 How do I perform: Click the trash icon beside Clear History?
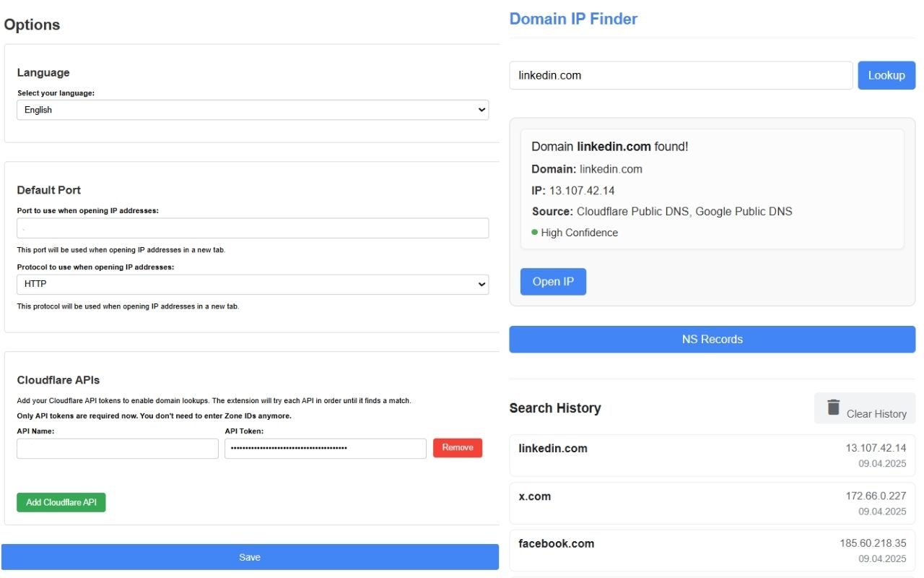(x=833, y=407)
